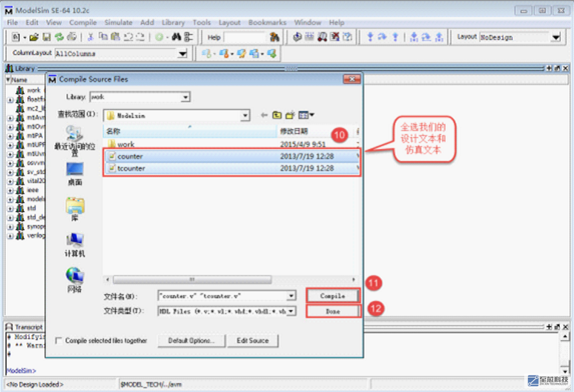Click the Print toolbar icon
574x392 pixels.
(x=72, y=37)
